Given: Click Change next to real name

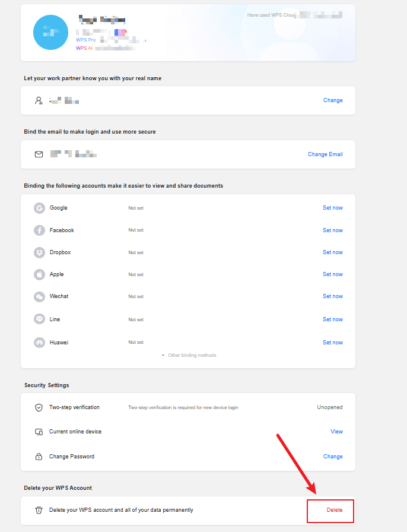Looking at the screenshot, I should (x=333, y=100).
